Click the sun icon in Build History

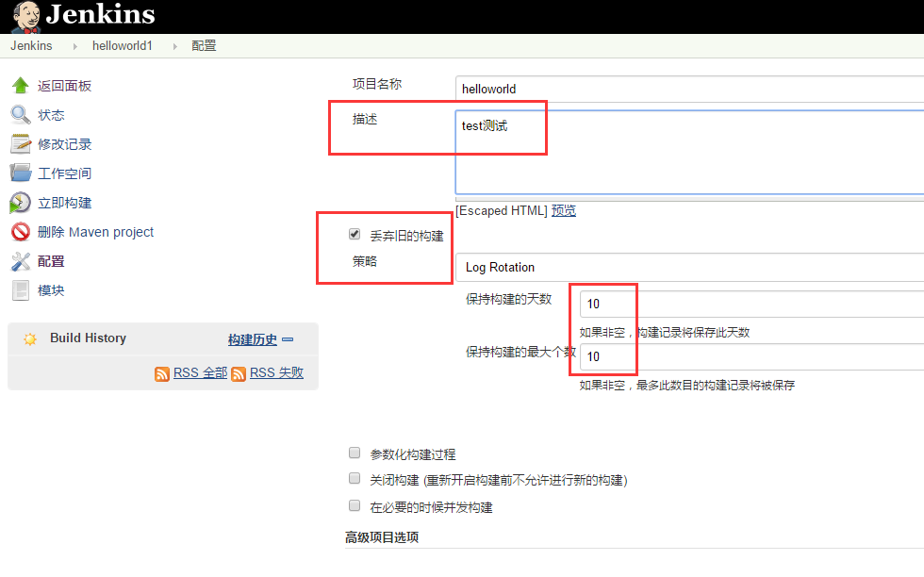[30, 338]
